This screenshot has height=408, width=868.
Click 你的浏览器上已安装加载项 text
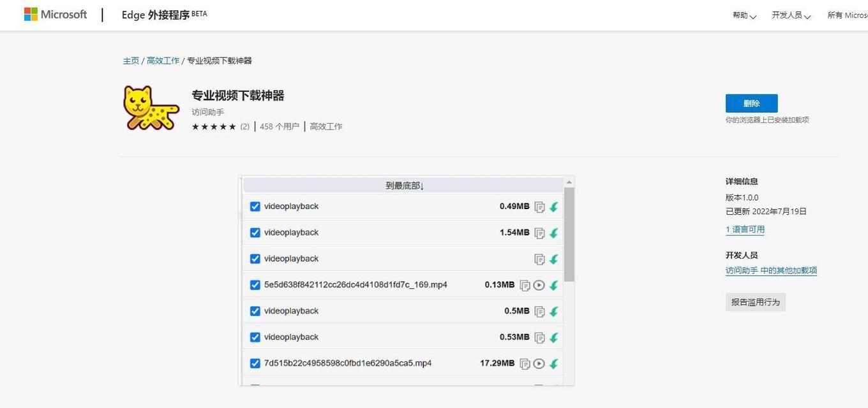767,120
